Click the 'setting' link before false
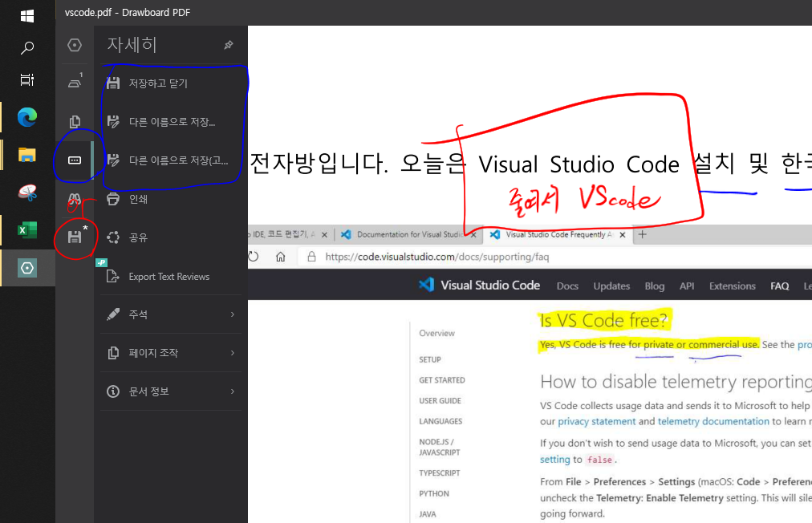 click(x=554, y=460)
